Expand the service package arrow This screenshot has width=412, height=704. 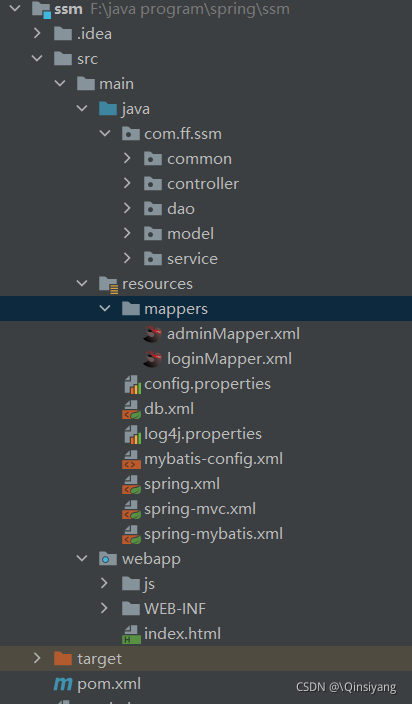coord(127,258)
